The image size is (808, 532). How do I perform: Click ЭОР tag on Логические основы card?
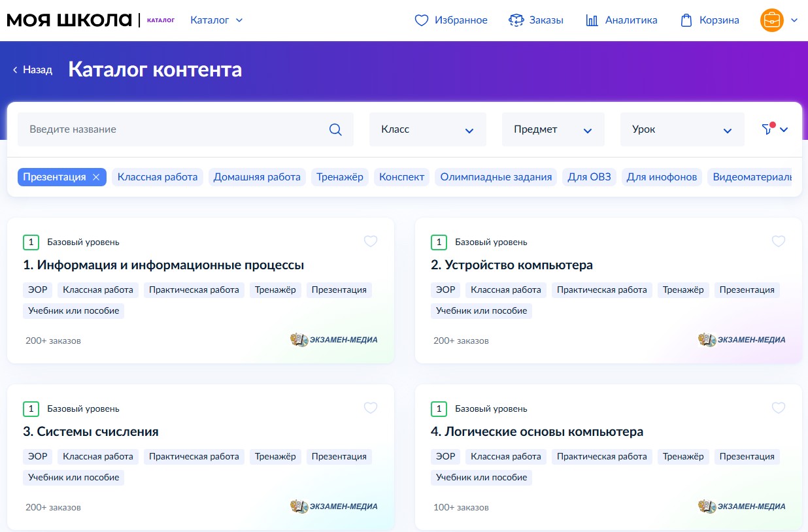click(x=446, y=457)
